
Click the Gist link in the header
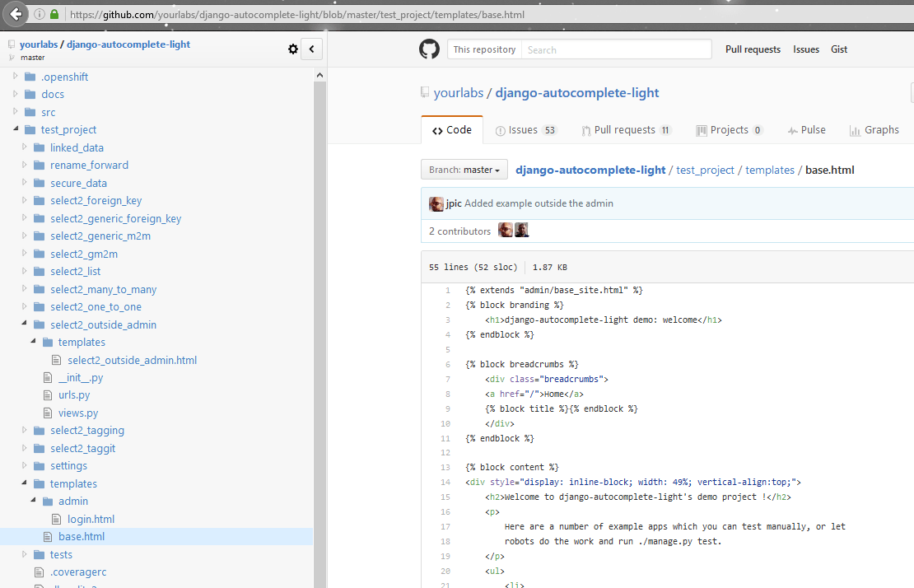[x=838, y=49]
